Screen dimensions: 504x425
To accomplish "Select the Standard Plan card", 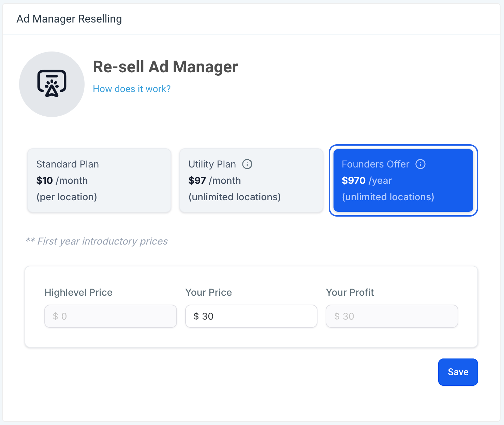I will (x=99, y=180).
